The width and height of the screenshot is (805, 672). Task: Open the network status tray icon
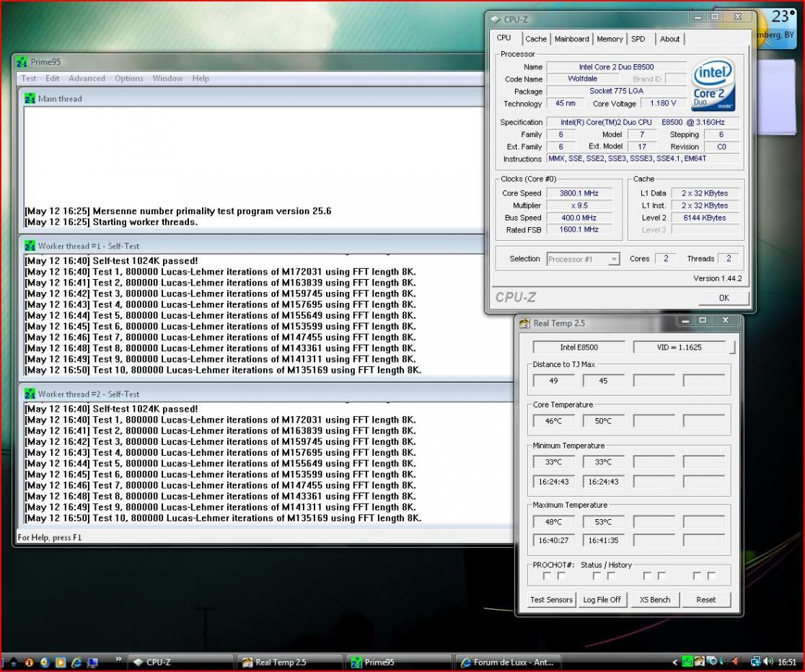click(756, 662)
